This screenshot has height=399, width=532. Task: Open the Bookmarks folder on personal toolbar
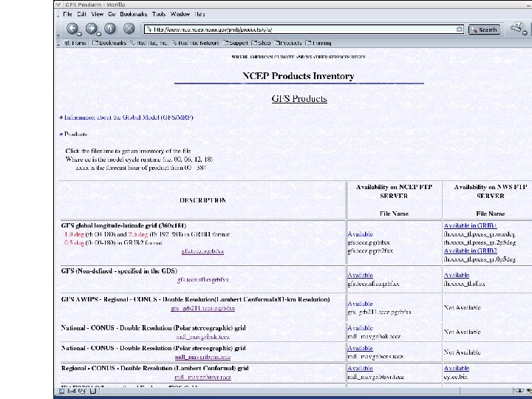(x=109, y=43)
